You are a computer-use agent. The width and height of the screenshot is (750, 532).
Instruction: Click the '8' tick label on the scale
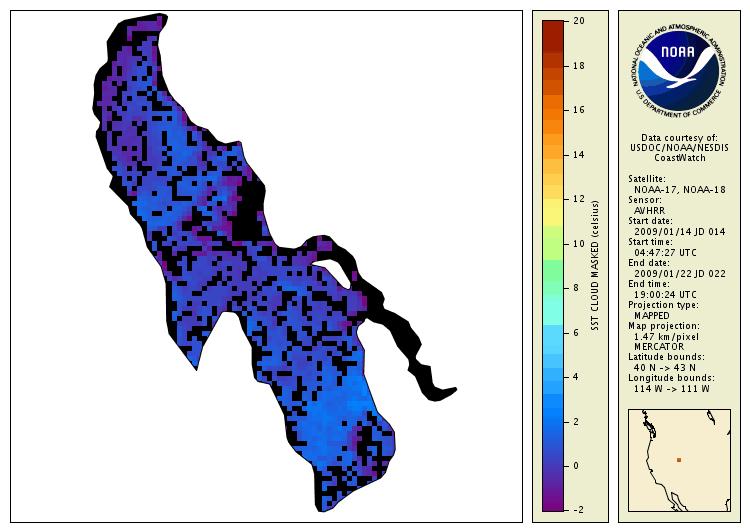(576, 288)
